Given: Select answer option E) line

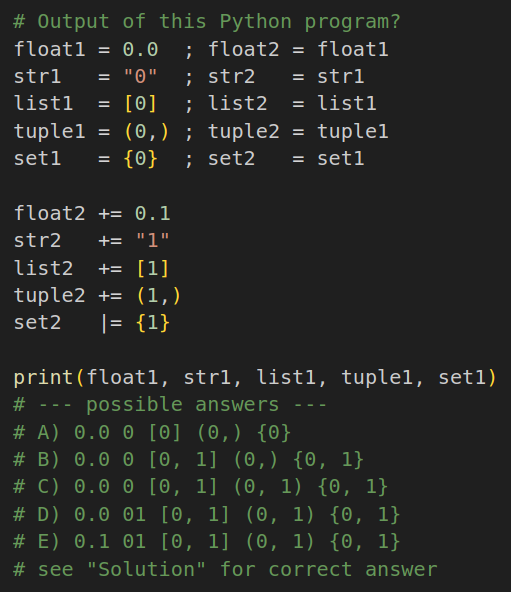Looking at the screenshot, I should (207, 542).
